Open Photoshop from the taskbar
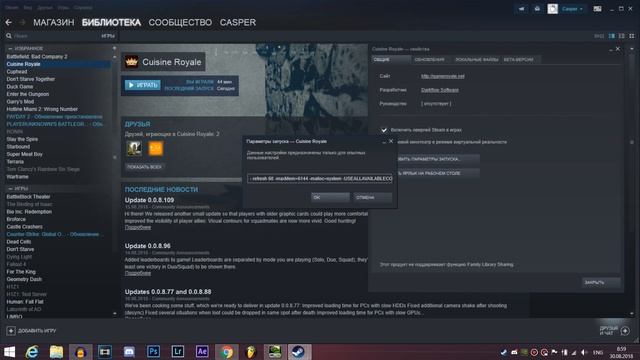 [153, 352]
